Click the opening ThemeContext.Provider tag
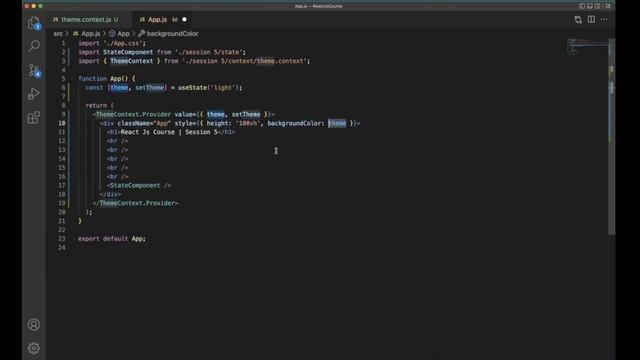 [133, 114]
